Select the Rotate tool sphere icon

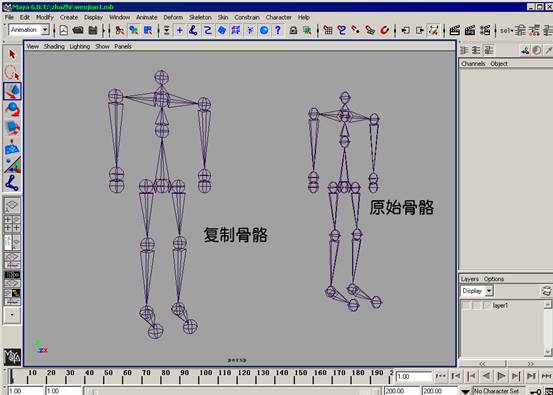12,109
